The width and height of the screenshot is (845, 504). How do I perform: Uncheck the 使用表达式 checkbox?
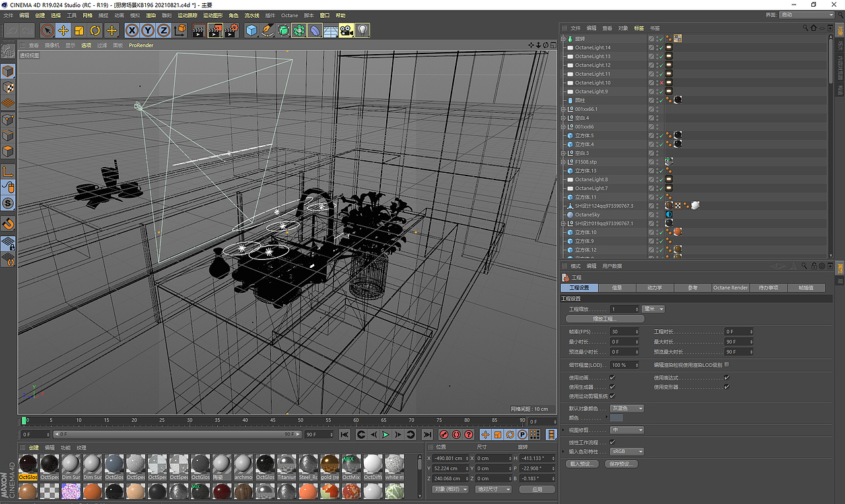[x=727, y=378]
